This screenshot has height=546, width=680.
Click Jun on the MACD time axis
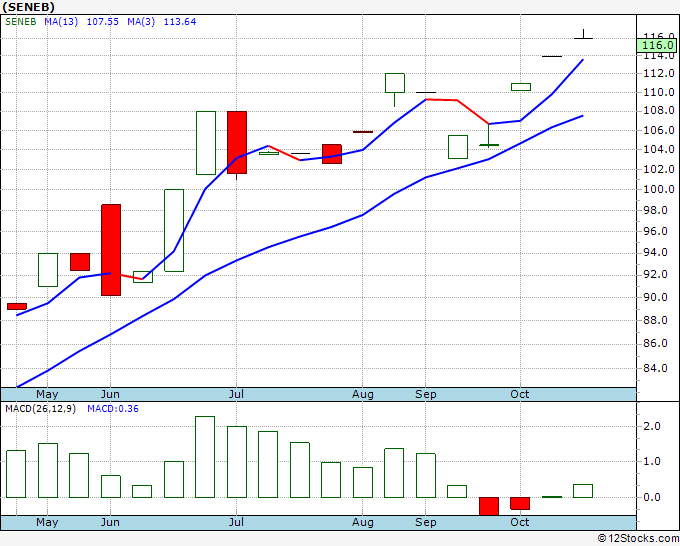pos(110,522)
